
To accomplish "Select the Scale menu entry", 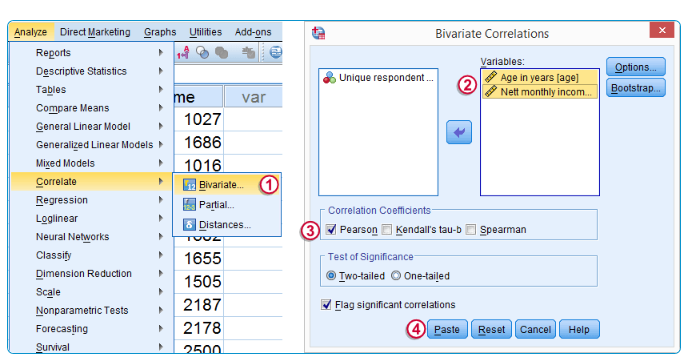I will click(91, 292).
